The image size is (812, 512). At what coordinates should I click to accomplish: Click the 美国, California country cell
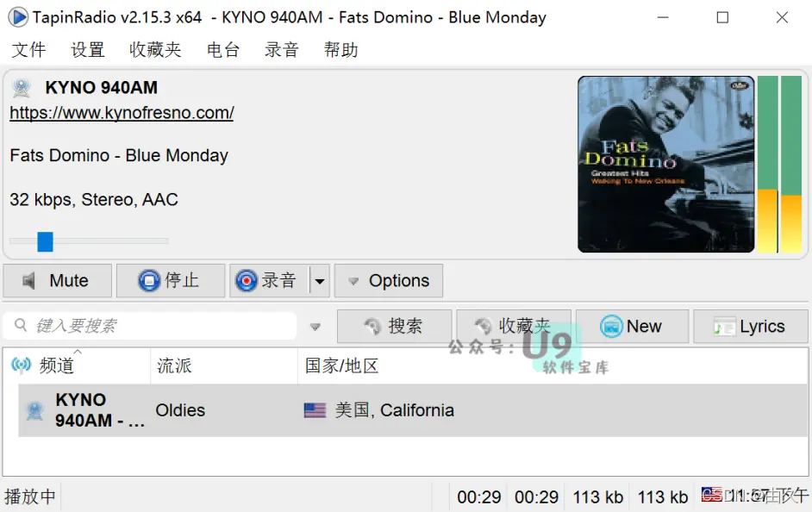pyautogui.click(x=395, y=410)
